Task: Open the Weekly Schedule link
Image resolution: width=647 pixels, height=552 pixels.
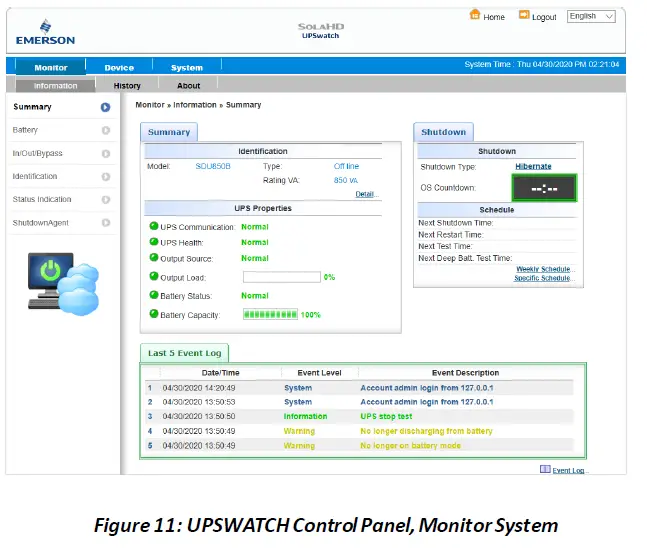Action: coord(545,269)
